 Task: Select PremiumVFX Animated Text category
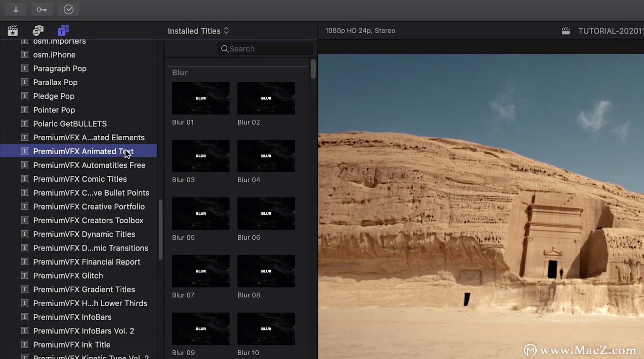pyautogui.click(x=78, y=151)
